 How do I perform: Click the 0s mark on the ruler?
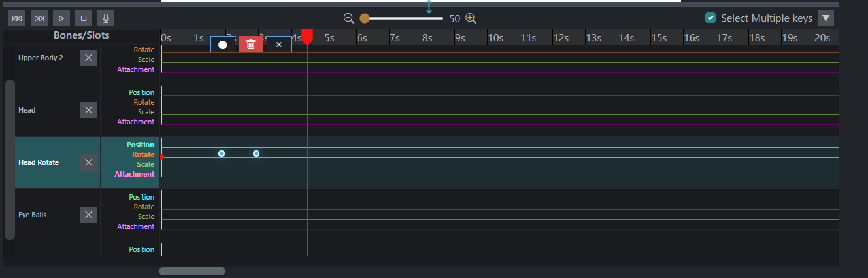tap(166, 38)
